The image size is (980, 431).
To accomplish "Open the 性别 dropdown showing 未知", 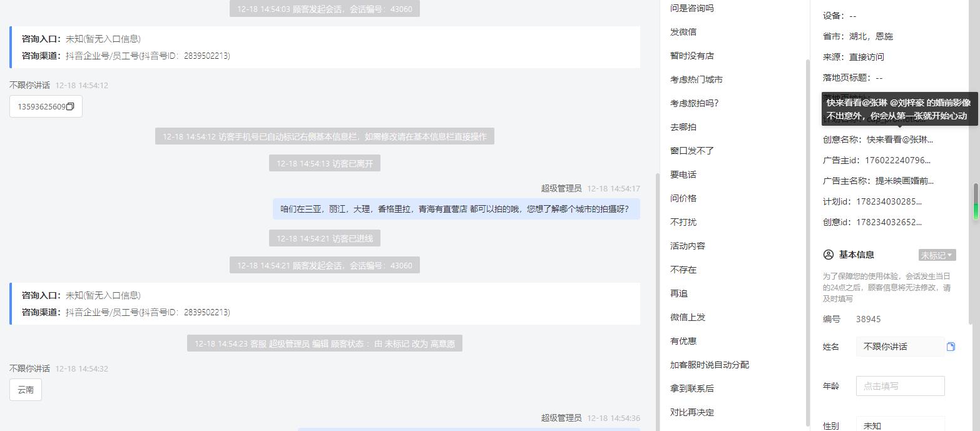I will click(900, 425).
